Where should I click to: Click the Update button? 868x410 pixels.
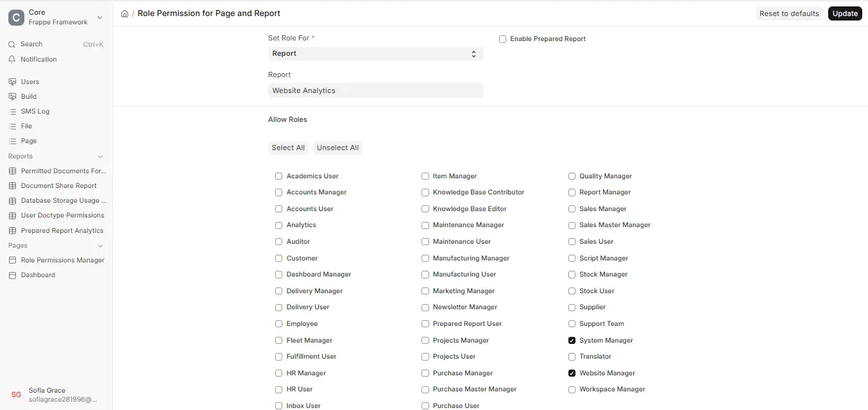(845, 13)
